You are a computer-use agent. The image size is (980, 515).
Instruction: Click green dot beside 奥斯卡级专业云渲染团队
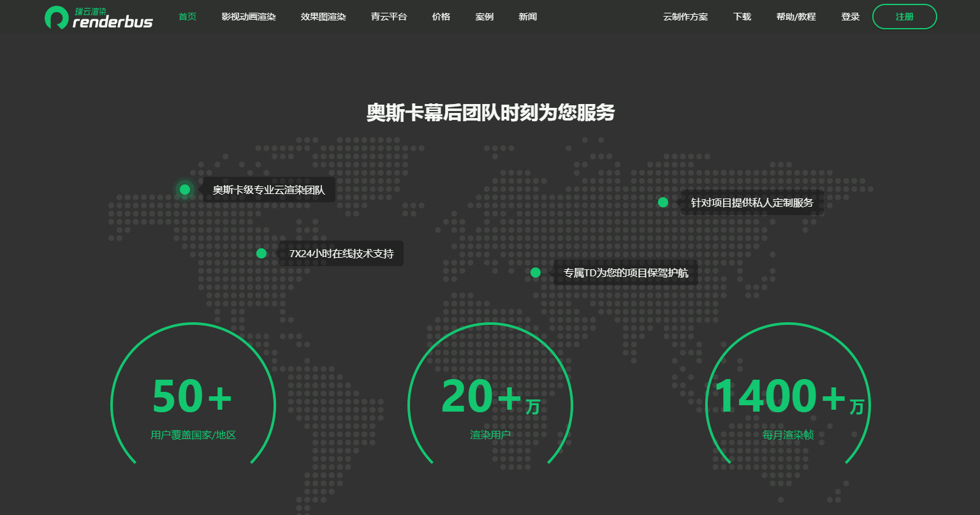pos(185,190)
